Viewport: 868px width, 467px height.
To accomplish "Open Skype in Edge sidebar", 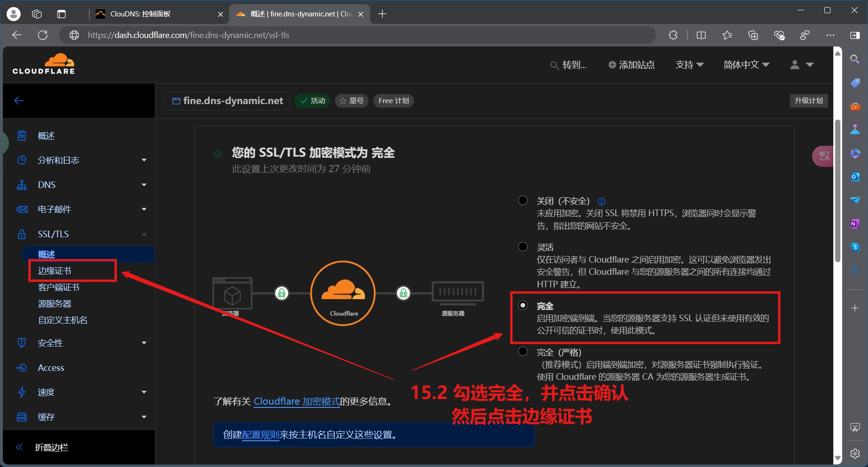I will pyautogui.click(x=855, y=247).
